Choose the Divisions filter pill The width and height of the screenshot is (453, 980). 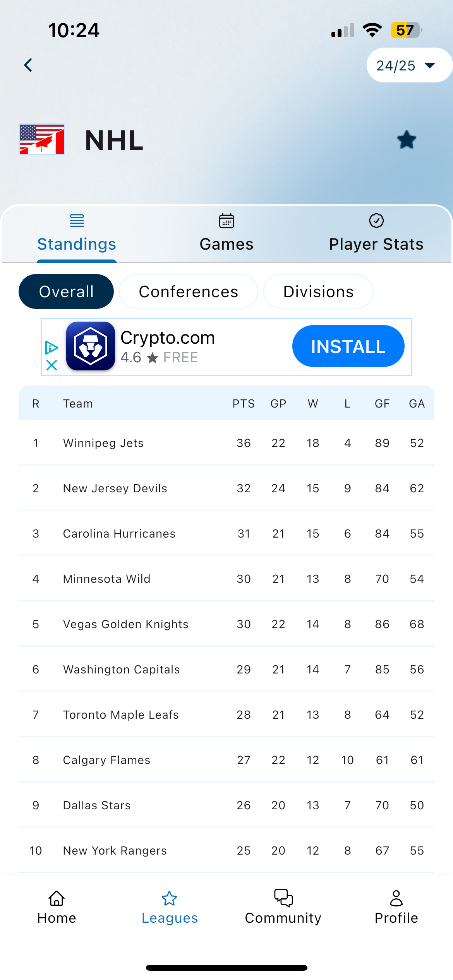[318, 291]
